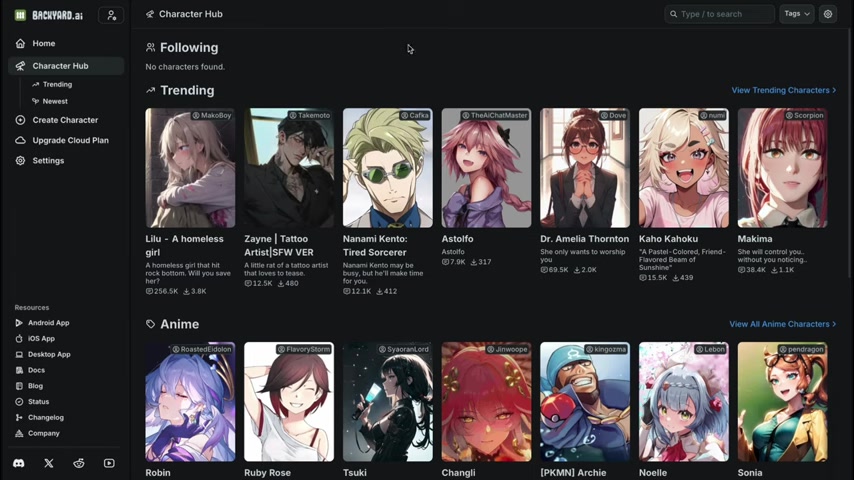The width and height of the screenshot is (854, 480).
Task: Open the [PKMN] Archie character image
Action: point(585,402)
